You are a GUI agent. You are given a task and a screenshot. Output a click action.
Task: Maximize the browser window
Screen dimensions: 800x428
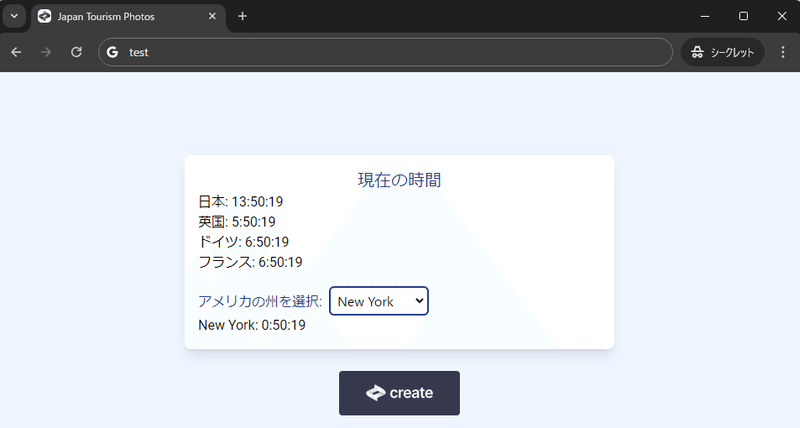[x=743, y=16]
